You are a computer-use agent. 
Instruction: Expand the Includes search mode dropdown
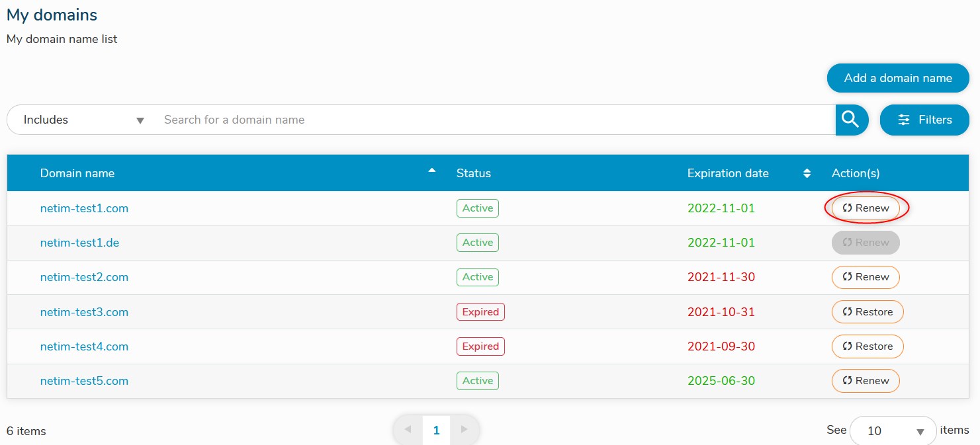click(83, 120)
